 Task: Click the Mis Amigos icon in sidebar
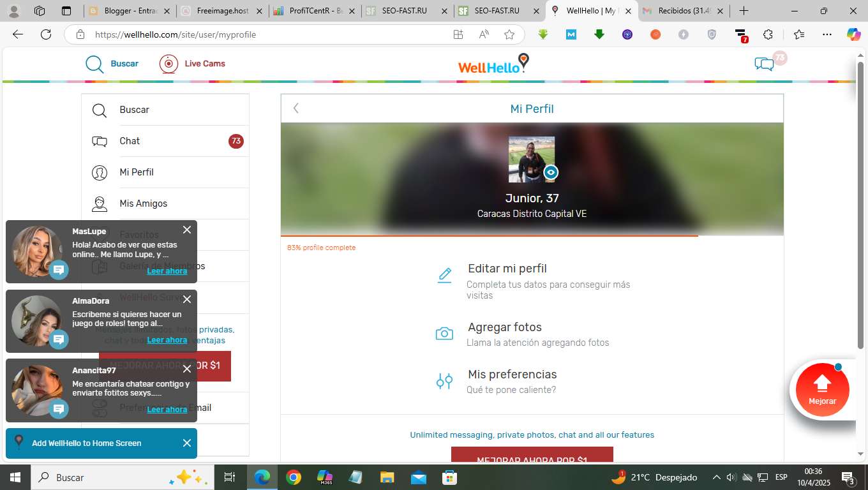point(100,204)
